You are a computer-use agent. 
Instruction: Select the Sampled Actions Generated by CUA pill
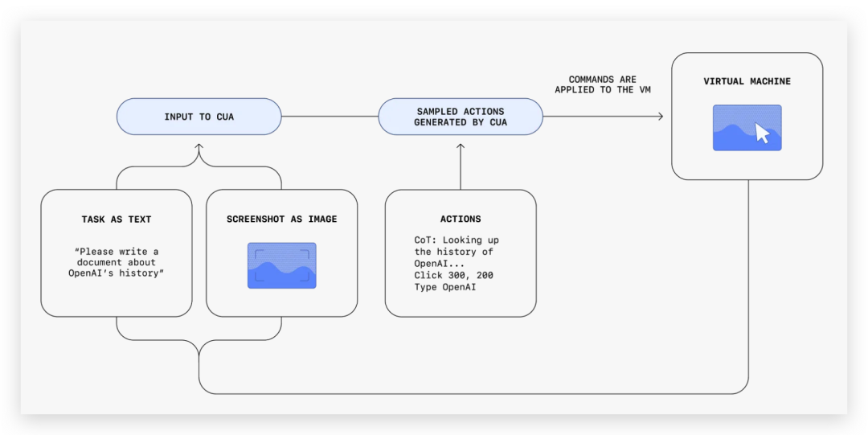[x=461, y=117]
